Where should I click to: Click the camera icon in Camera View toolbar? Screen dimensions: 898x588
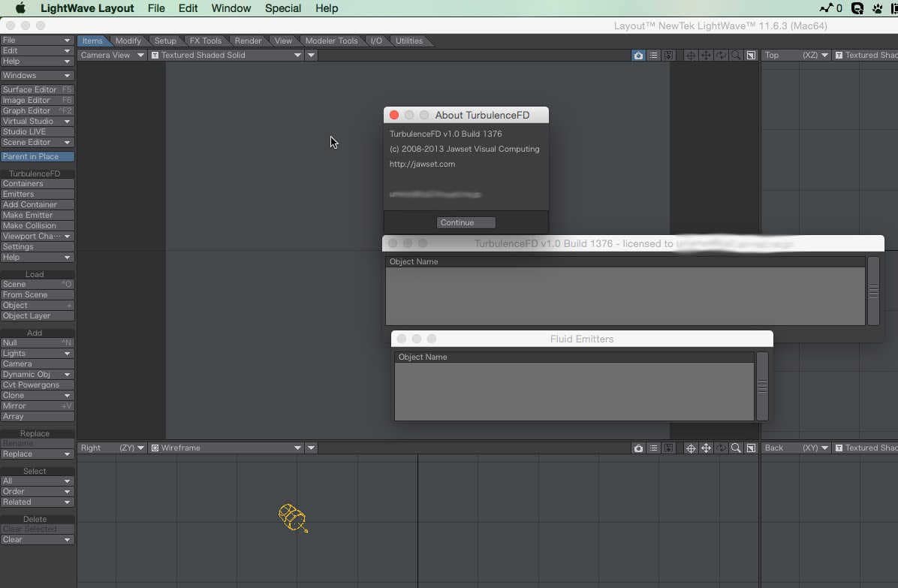click(x=638, y=56)
